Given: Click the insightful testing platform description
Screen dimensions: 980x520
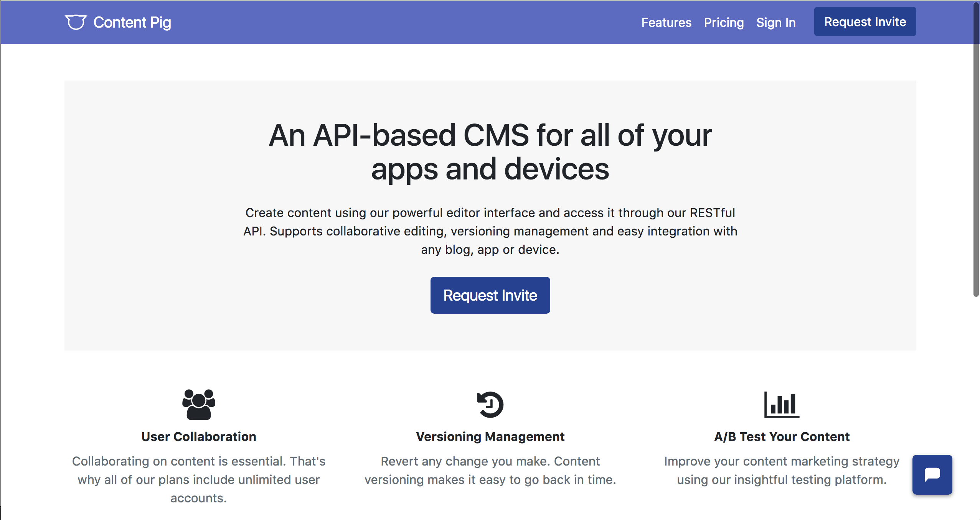Looking at the screenshot, I should (782, 470).
